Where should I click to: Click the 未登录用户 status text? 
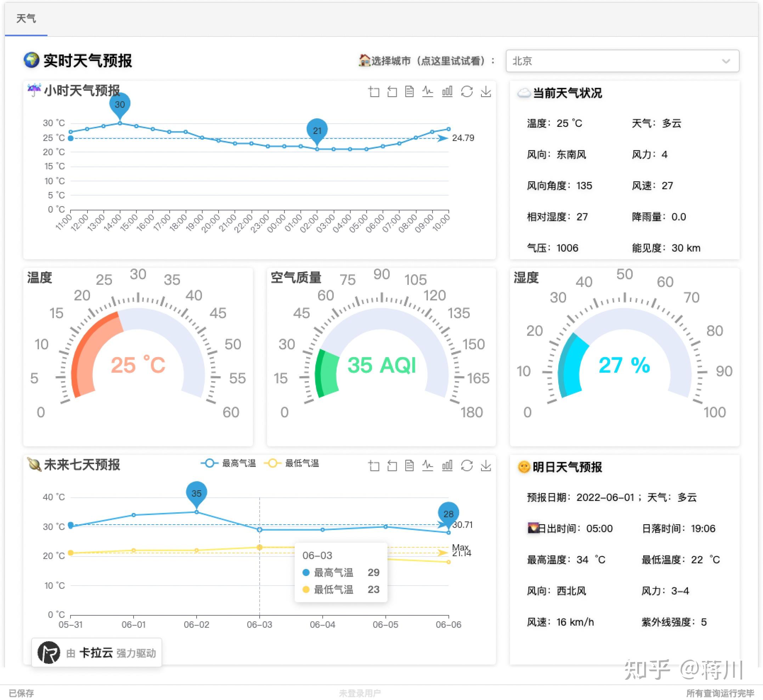coord(360,693)
